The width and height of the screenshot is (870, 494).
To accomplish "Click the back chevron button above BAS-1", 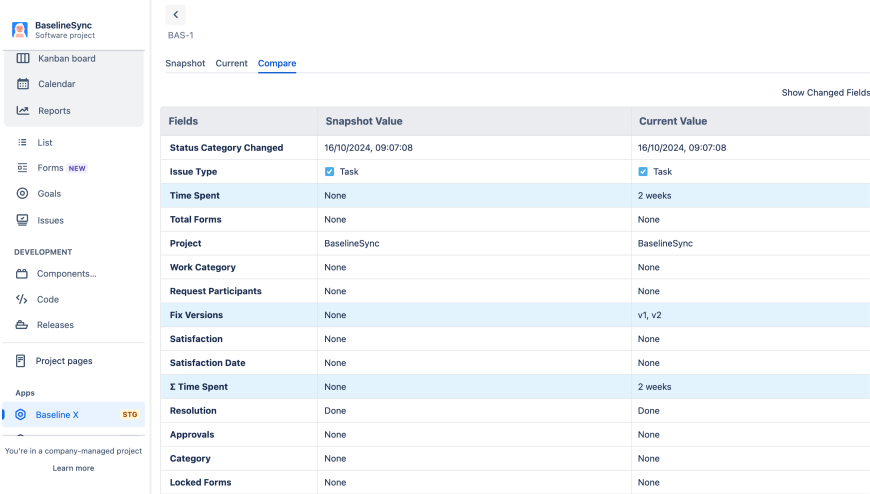I will 176,15.
